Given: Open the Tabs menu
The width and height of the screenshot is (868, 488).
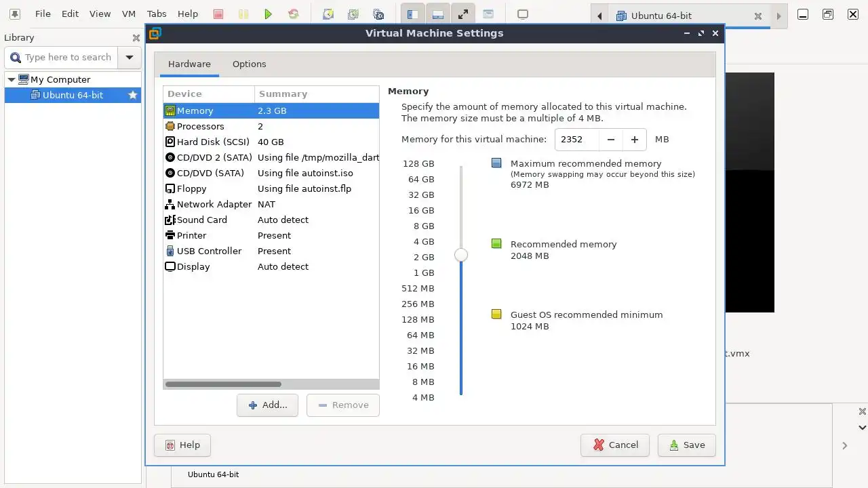Looking at the screenshot, I should 157,14.
